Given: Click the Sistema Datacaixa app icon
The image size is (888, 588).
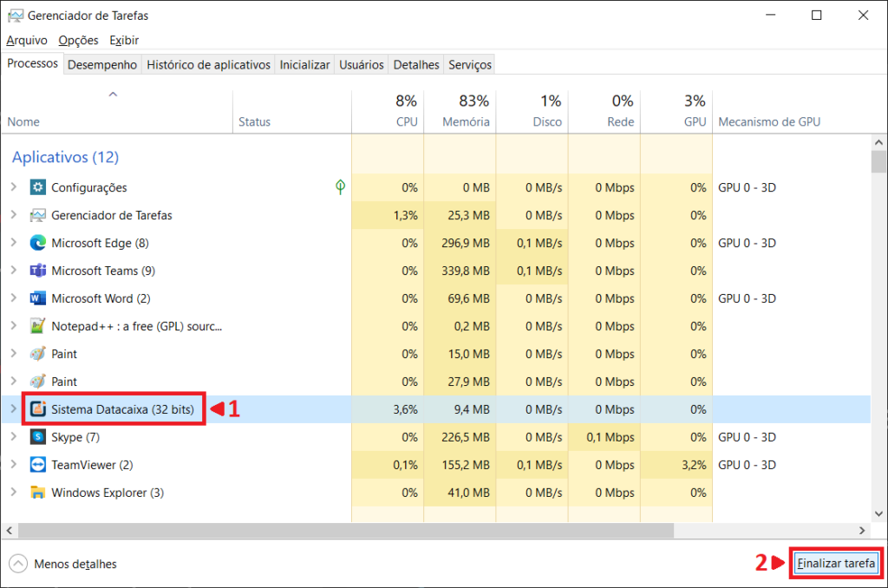Looking at the screenshot, I should (x=37, y=409).
